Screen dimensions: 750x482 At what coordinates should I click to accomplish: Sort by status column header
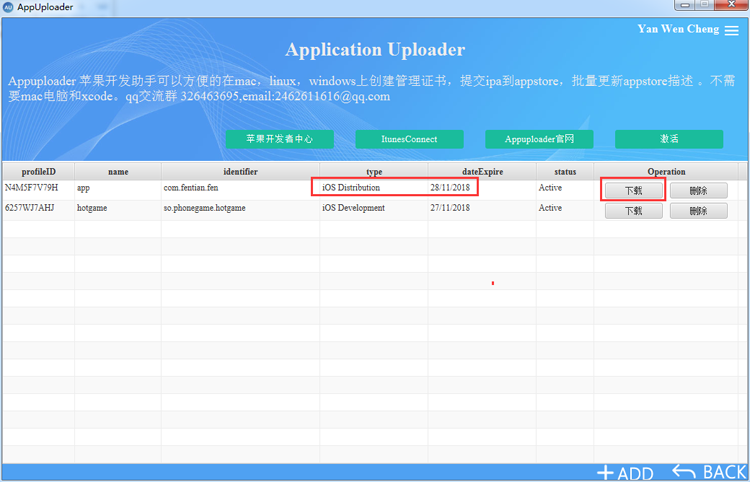point(565,172)
